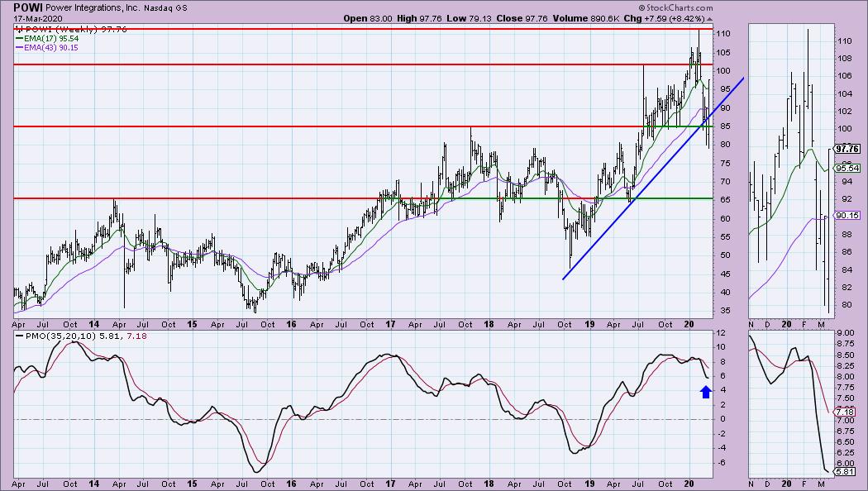Click the red resistance line near 102
868x491 pixels.
[x=363, y=64]
